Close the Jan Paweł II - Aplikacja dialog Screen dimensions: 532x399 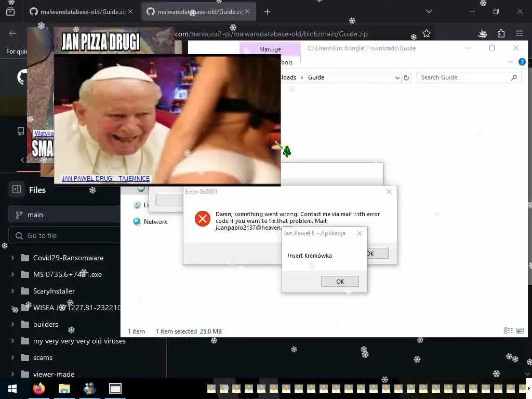coord(360,233)
